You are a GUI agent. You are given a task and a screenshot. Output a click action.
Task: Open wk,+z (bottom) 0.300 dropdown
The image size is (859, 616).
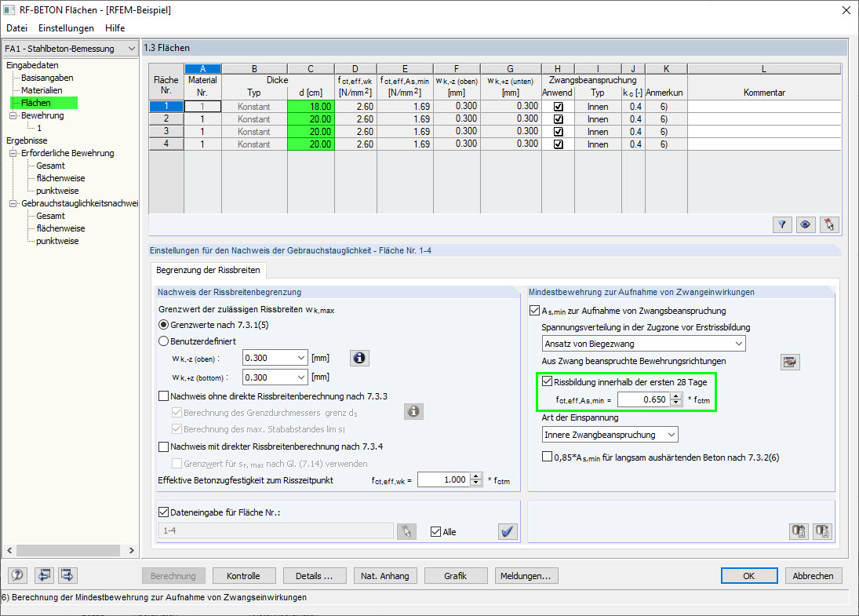pyautogui.click(x=300, y=377)
